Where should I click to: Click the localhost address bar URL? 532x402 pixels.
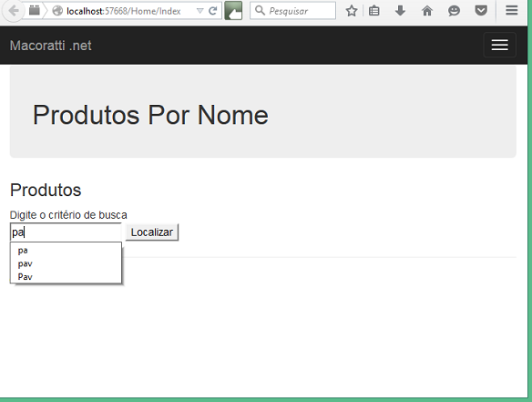[x=124, y=11]
